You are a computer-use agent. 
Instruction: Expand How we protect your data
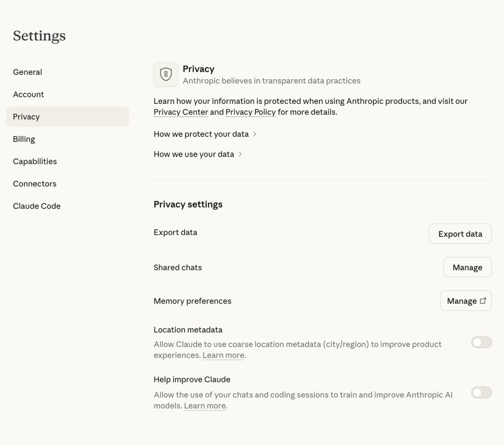(x=205, y=134)
